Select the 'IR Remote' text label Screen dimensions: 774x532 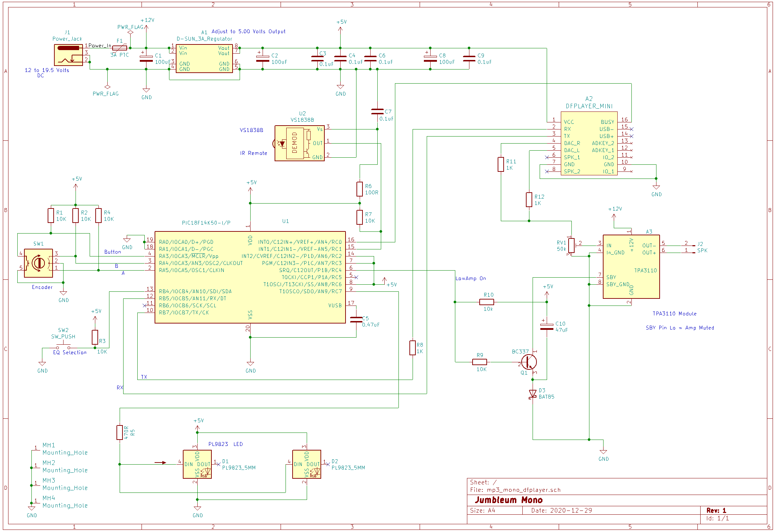(254, 153)
